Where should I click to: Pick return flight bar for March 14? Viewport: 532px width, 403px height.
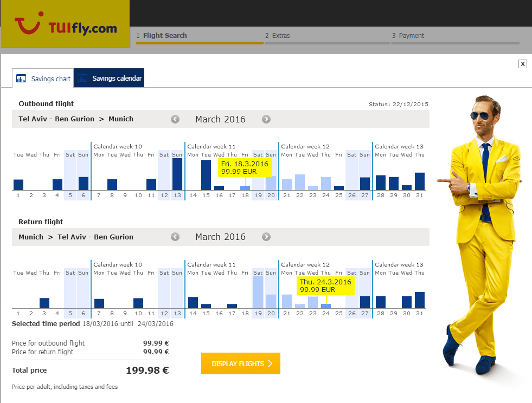[x=193, y=302]
